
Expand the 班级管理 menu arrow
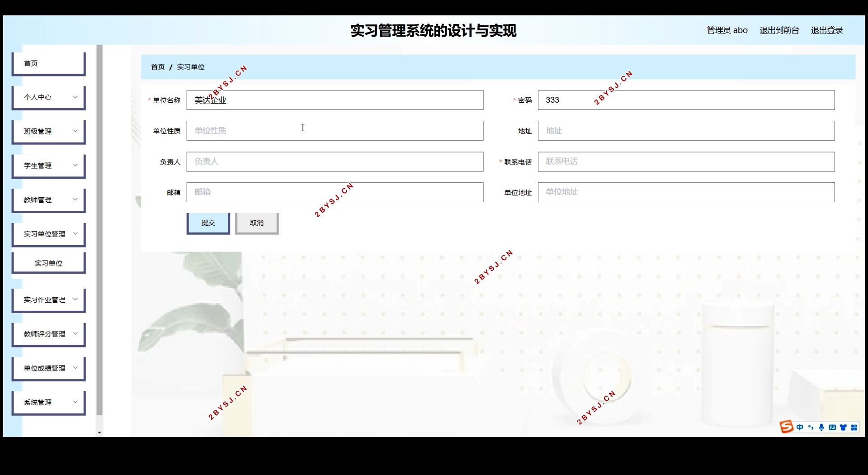(75, 131)
